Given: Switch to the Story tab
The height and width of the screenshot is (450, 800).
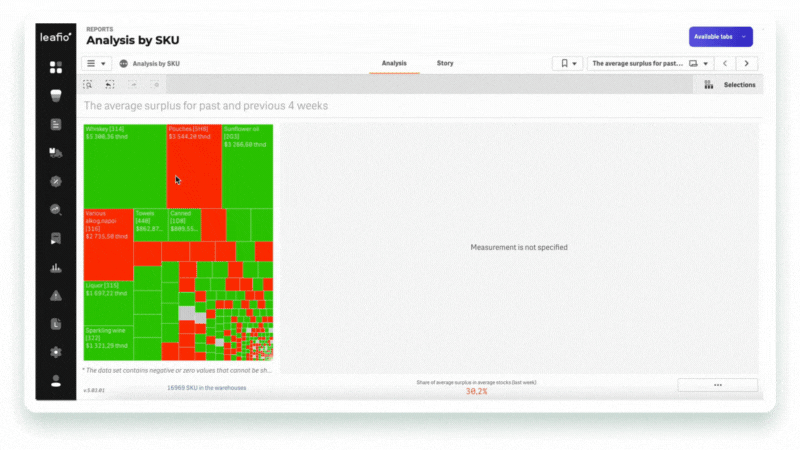Looking at the screenshot, I should click(x=445, y=63).
